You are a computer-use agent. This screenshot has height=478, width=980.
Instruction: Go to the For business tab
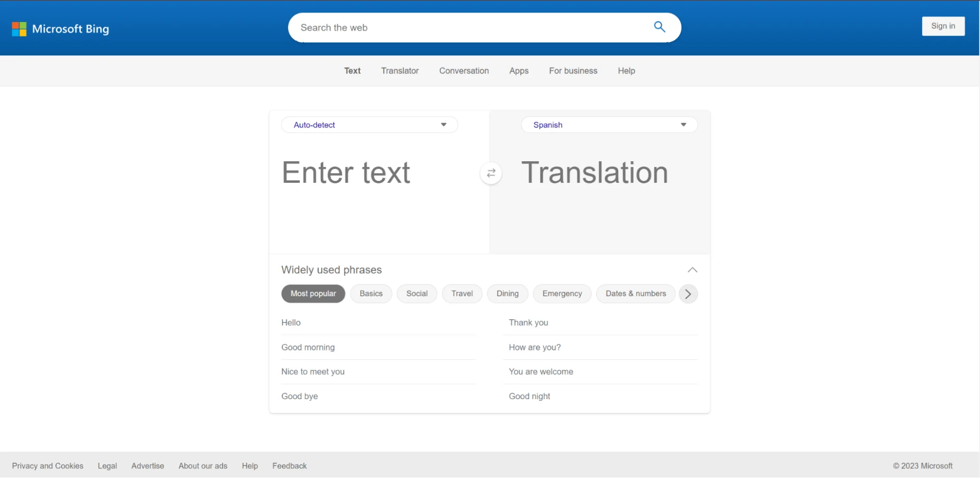point(573,71)
